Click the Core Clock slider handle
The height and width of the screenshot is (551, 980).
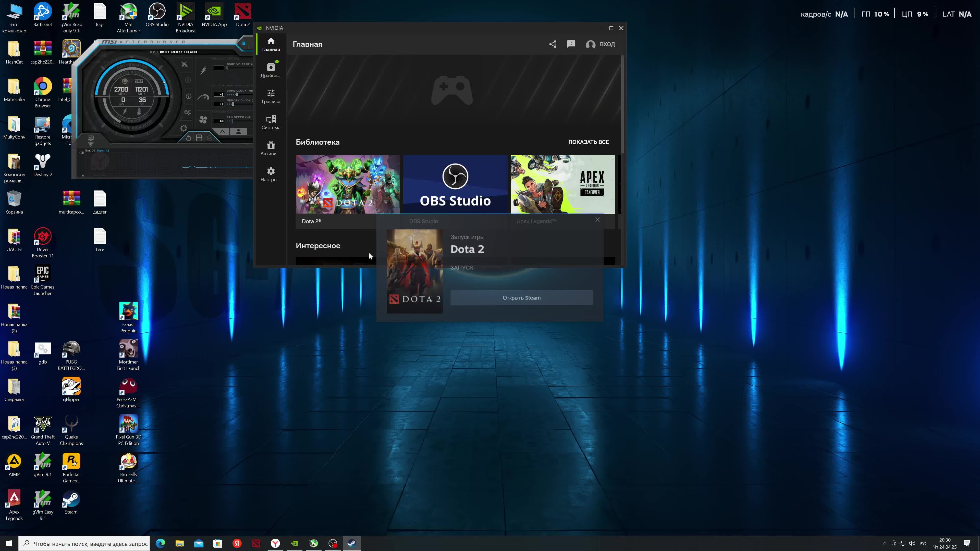click(237, 94)
